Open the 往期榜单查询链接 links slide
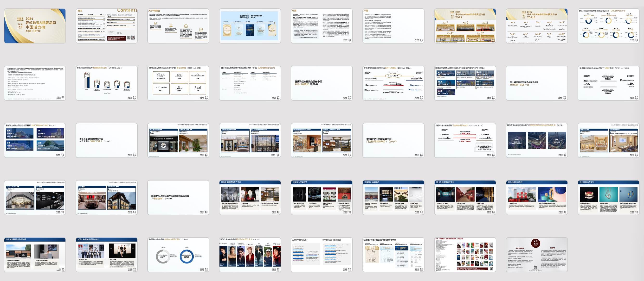644x281 pixels. (322, 255)
